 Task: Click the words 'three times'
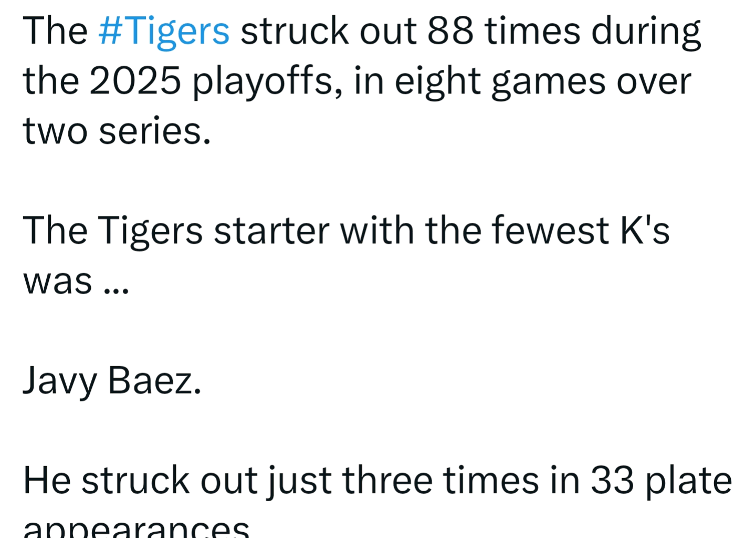[x=440, y=480]
